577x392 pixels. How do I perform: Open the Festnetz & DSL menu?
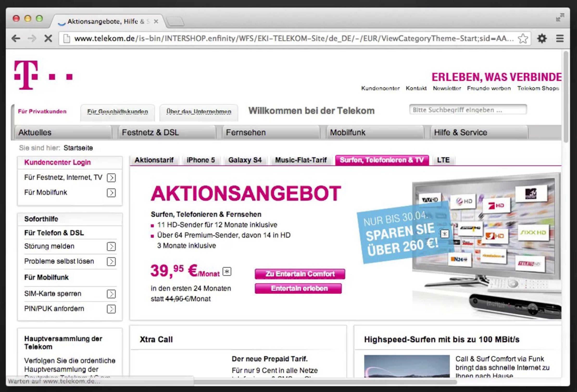pyautogui.click(x=167, y=132)
